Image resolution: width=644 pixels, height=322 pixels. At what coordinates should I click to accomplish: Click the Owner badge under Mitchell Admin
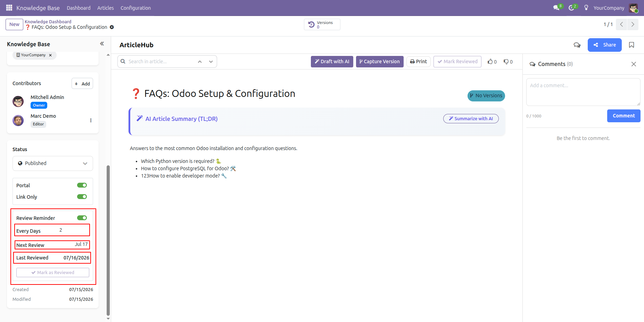(x=39, y=105)
